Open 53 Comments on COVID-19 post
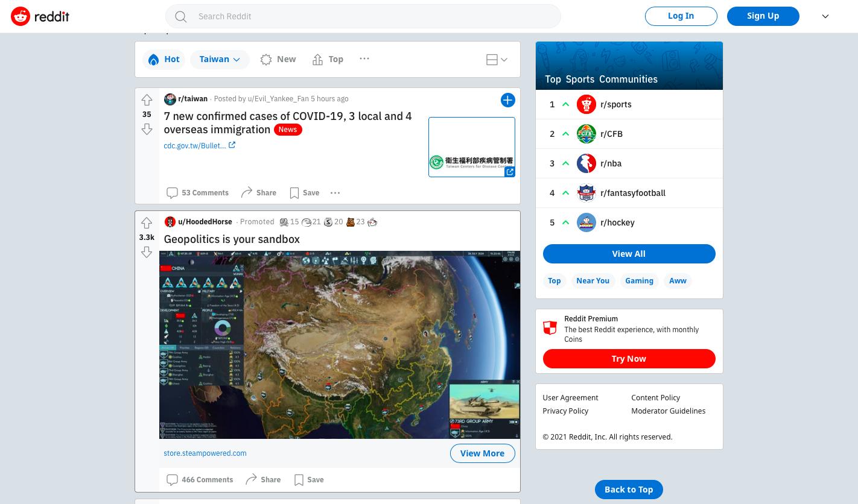Screen dimensions: 858x504 [198, 193]
